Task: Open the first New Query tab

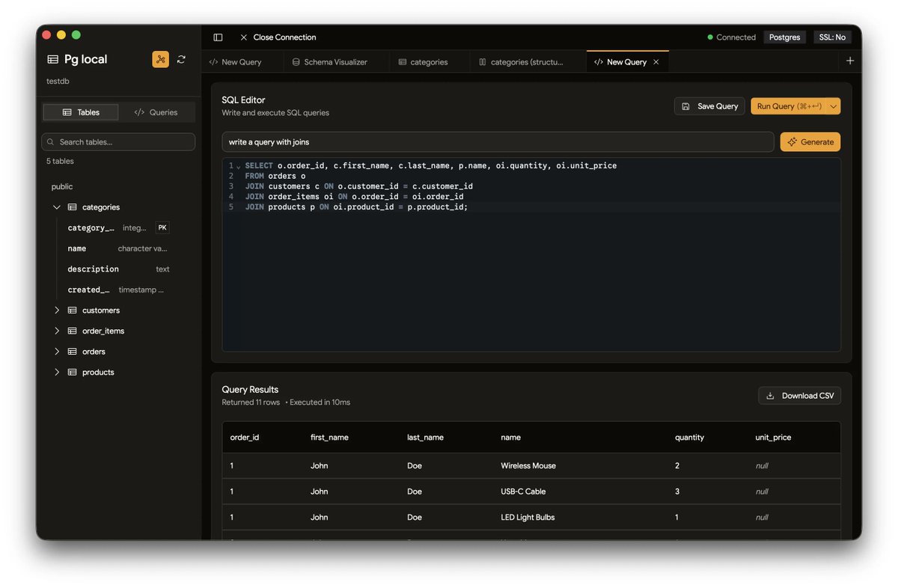Action: click(x=242, y=62)
